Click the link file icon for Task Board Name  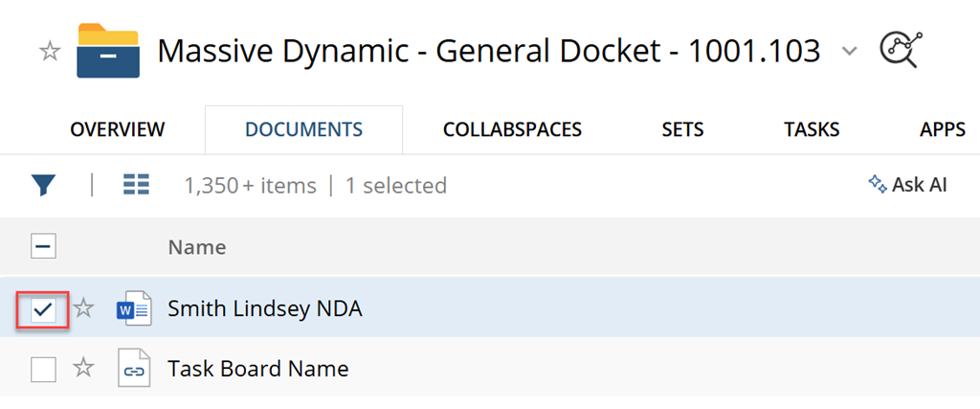point(133,368)
